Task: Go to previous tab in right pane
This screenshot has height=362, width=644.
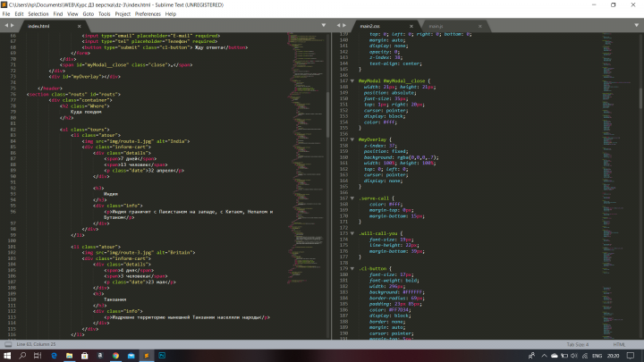Action: coord(338,25)
